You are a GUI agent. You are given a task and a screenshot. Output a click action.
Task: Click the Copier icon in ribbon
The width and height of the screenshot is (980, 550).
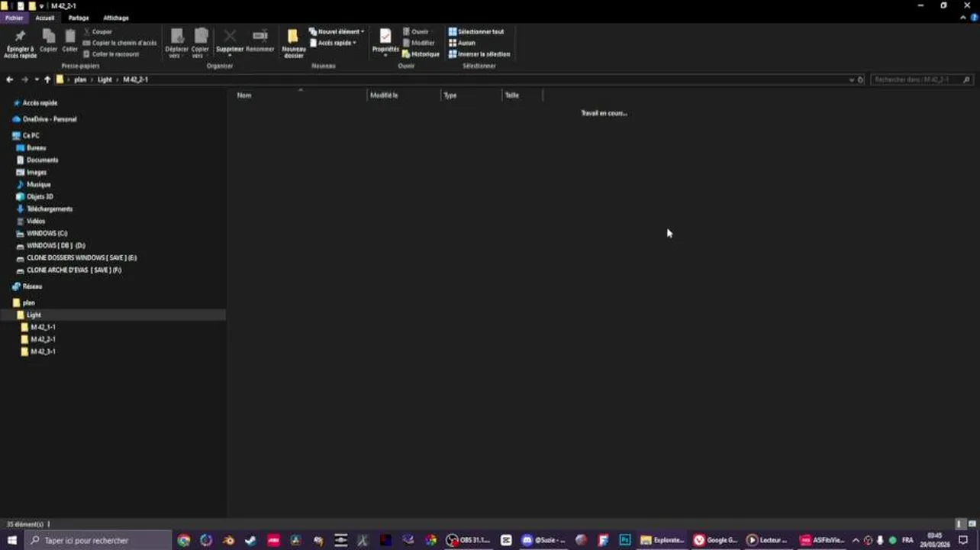(48, 36)
